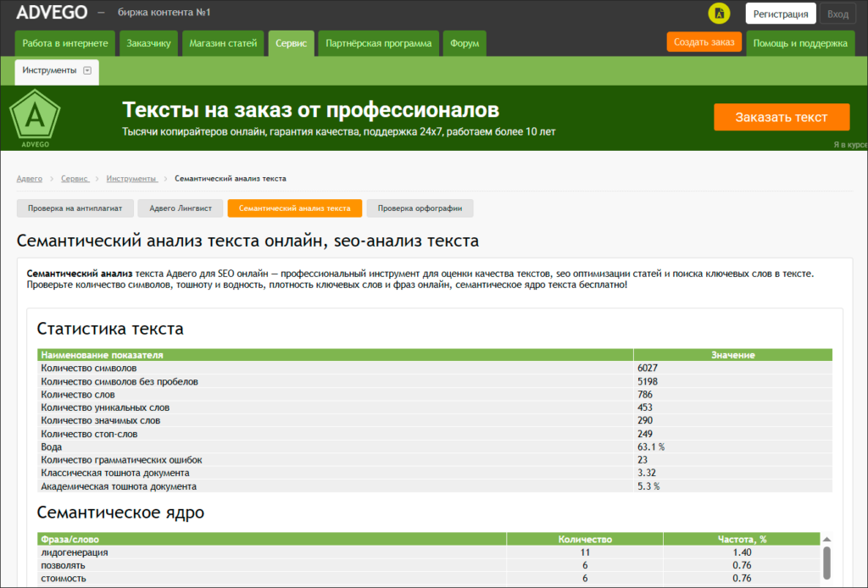868x588 pixels.
Task: Open the Партнёрская программа tab
Action: point(379,43)
